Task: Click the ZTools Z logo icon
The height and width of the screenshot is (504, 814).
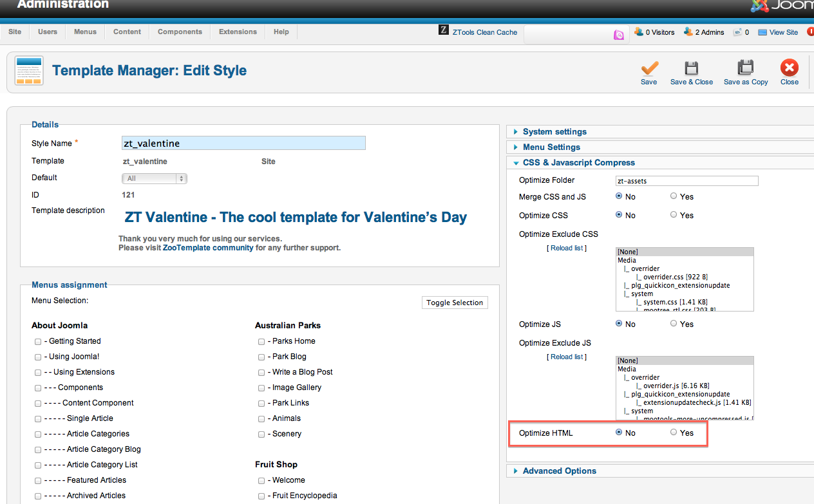Action: click(443, 30)
